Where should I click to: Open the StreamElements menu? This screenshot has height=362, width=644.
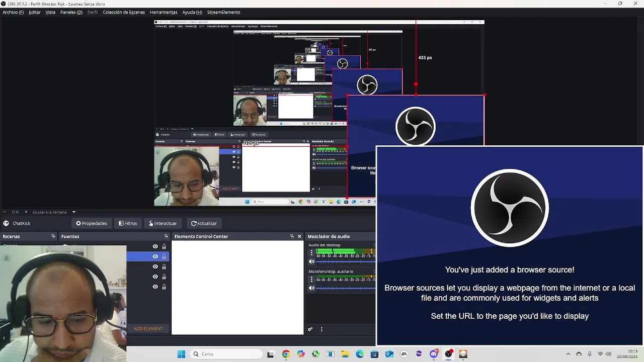[223, 12]
